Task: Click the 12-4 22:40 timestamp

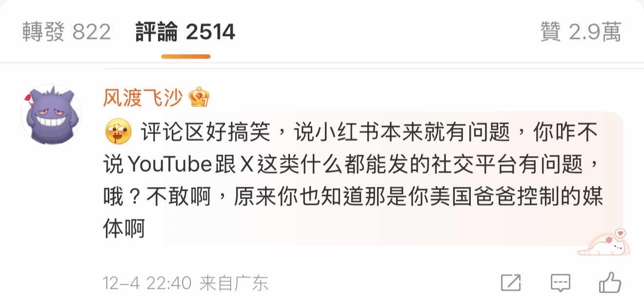Action: pyautogui.click(x=147, y=283)
